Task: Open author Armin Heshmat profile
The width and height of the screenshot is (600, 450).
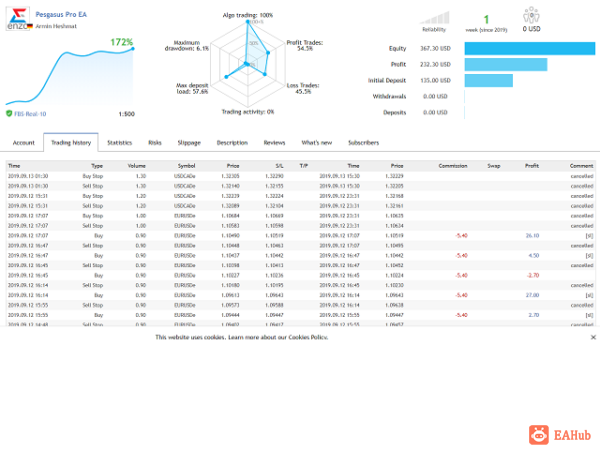Action: click(56, 26)
